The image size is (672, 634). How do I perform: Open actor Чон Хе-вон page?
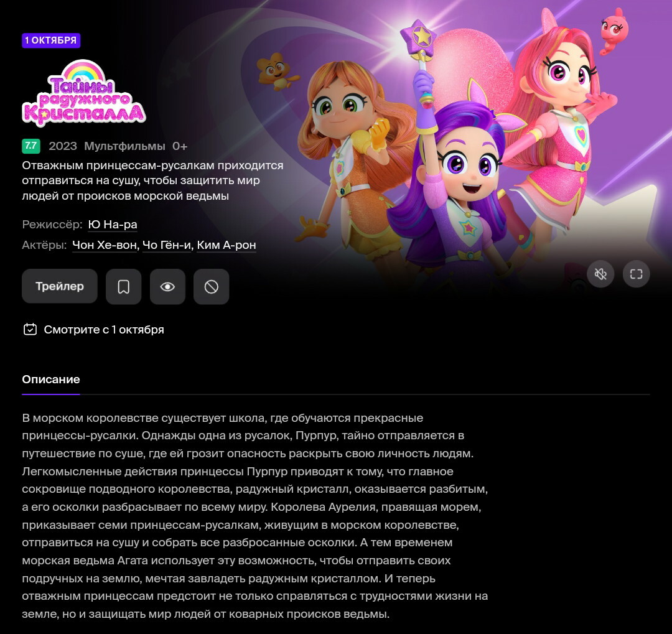click(x=105, y=245)
